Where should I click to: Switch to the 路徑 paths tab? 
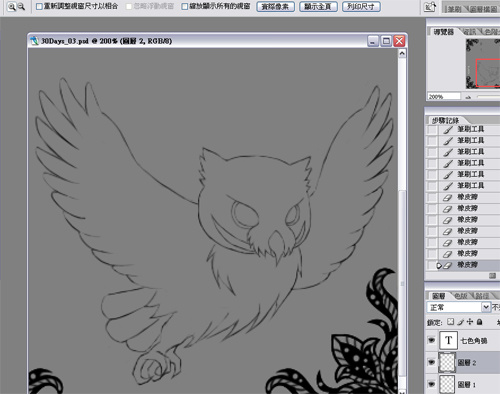point(482,295)
